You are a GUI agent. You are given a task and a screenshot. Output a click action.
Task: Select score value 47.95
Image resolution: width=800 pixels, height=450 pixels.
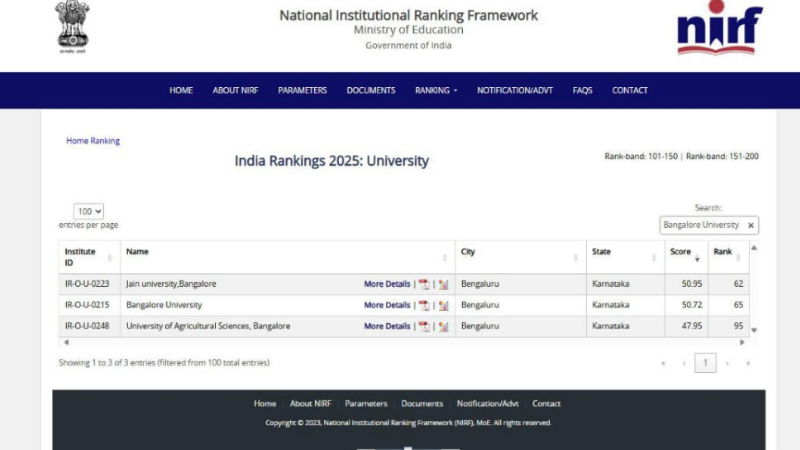point(692,326)
